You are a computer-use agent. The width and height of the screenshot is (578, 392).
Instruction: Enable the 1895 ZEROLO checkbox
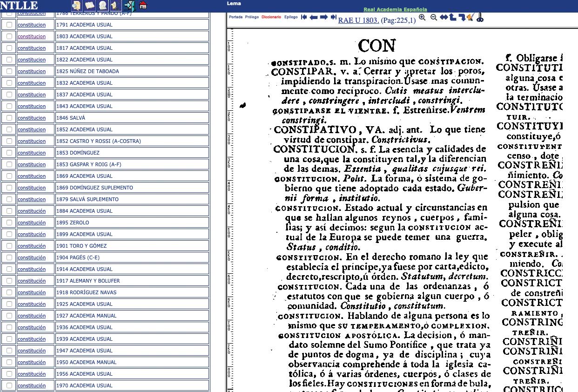tap(9, 223)
